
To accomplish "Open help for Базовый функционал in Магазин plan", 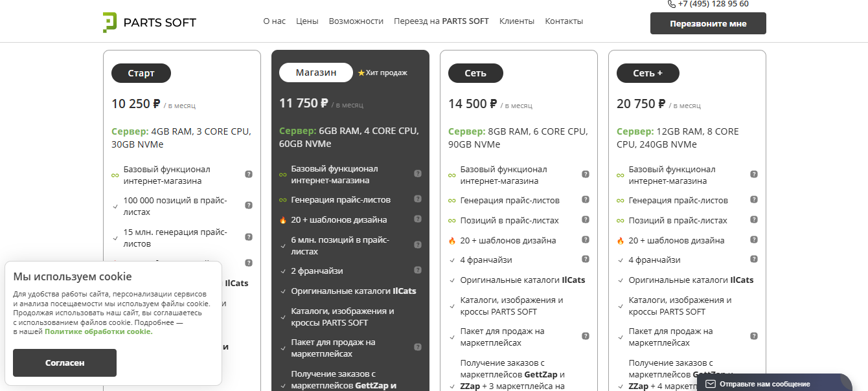I will tap(418, 173).
